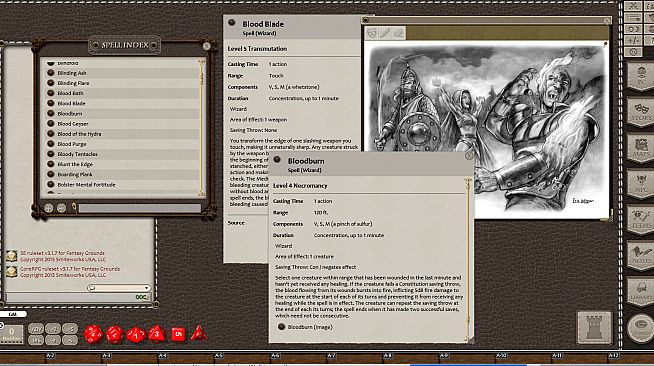Image resolution: width=654 pixels, height=366 pixels.
Task: Open the chat mode dropdown above chat entry
Action: 119,288
